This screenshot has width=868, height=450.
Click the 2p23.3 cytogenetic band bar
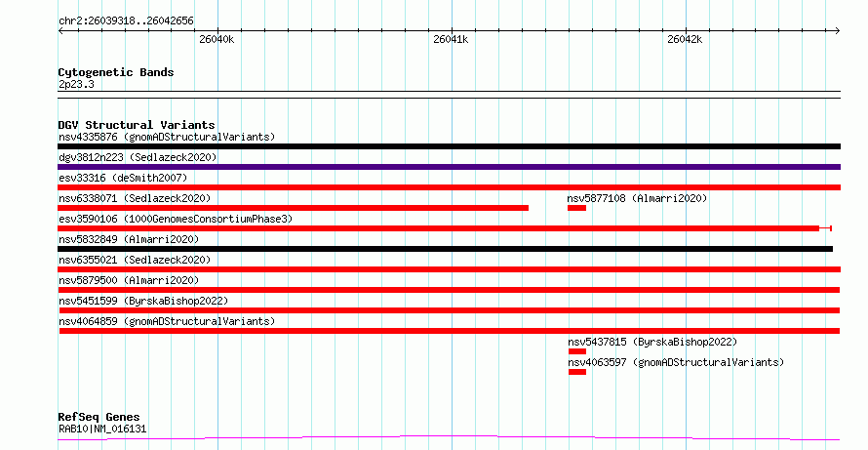click(x=449, y=95)
